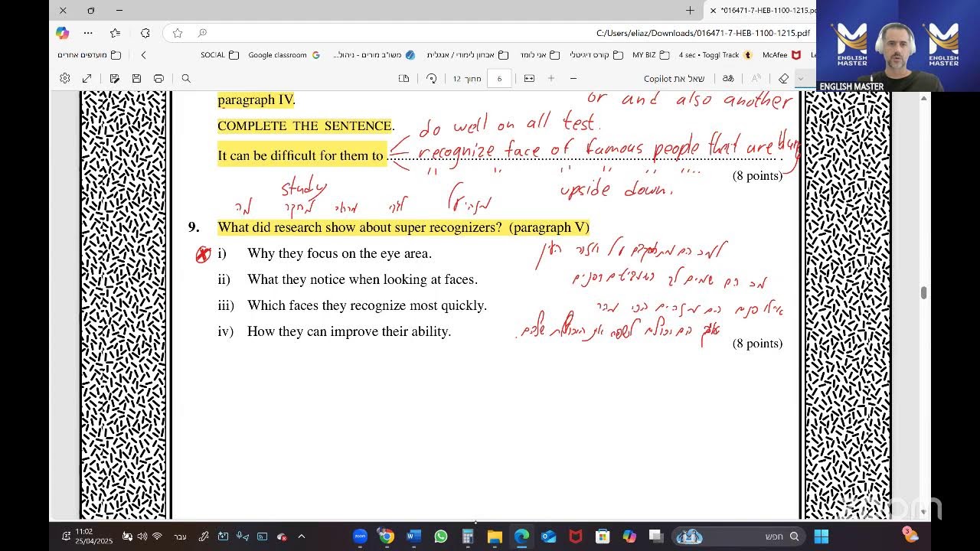Open the משו"ב מורים bookmark

pyautogui.click(x=374, y=55)
